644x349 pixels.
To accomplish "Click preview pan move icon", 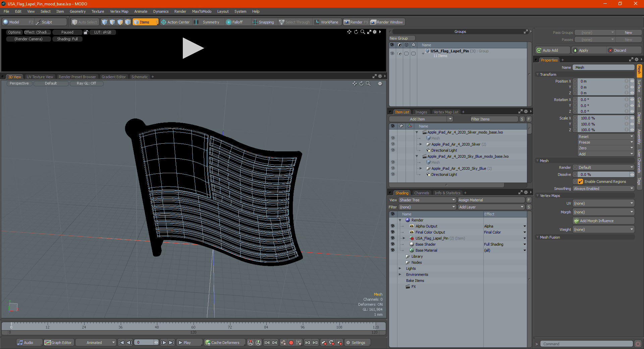I will pyautogui.click(x=350, y=32).
